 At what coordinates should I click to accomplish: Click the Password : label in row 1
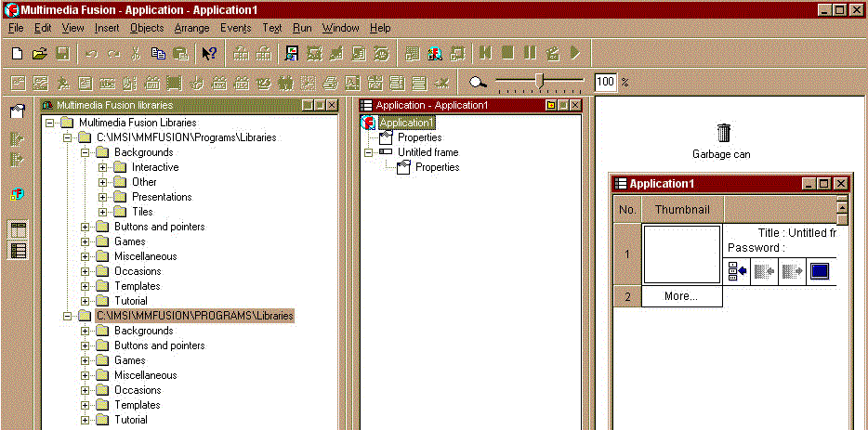[756, 248]
